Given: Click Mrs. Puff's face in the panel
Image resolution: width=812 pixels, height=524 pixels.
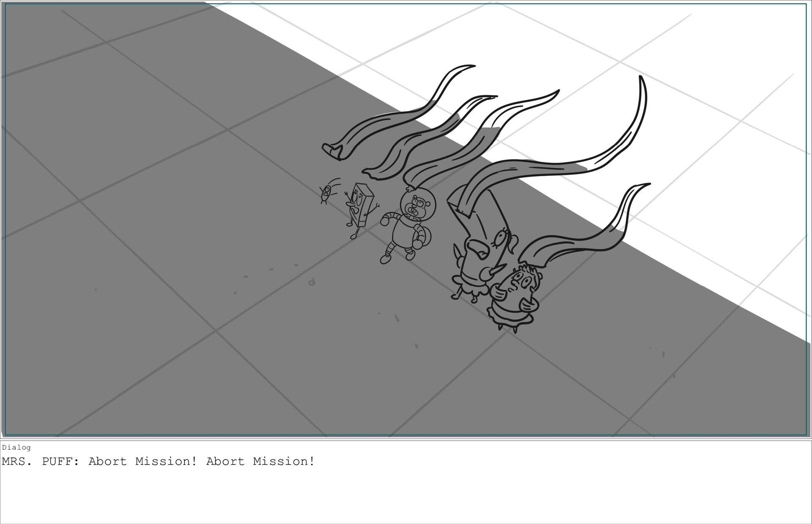Looking at the screenshot, I should click(521, 282).
